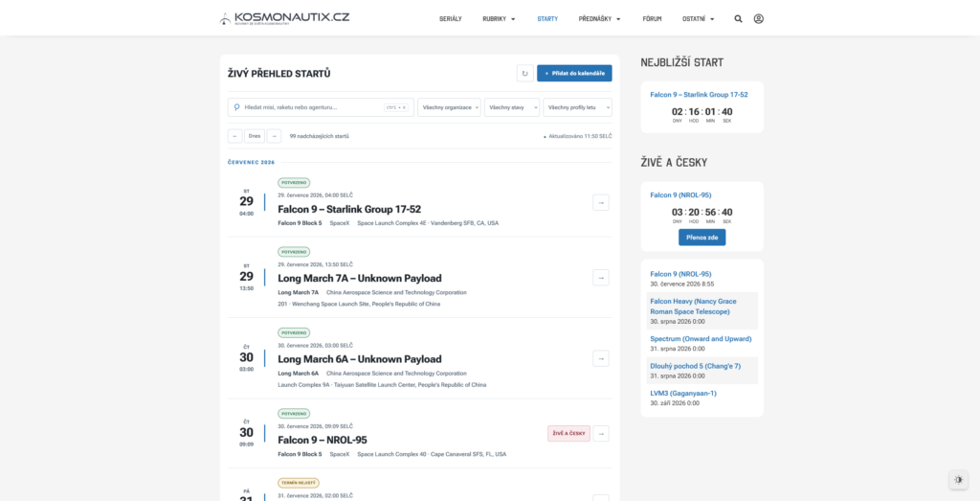Click the search magnifier icon in header

[738, 19]
